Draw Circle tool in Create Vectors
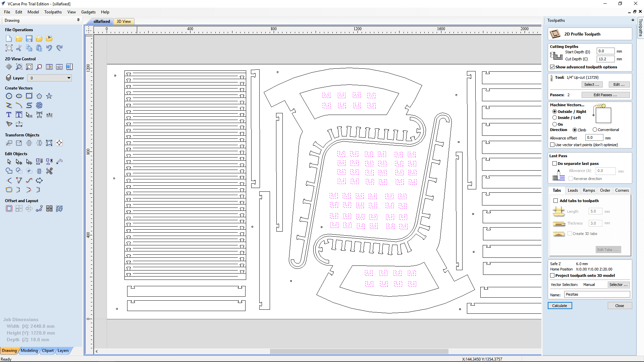Viewport: 644px width, 362px height. (x=9, y=96)
